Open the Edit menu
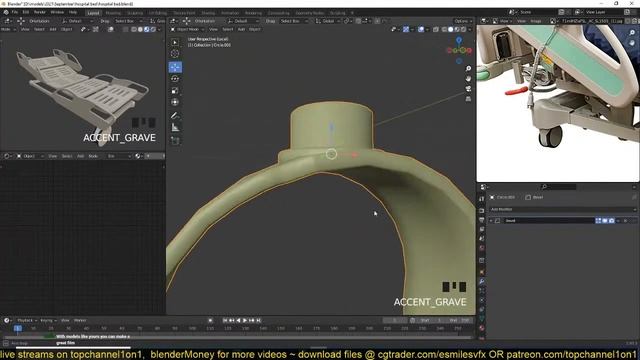The width and height of the screenshot is (640, 360). tap(26, 12)
